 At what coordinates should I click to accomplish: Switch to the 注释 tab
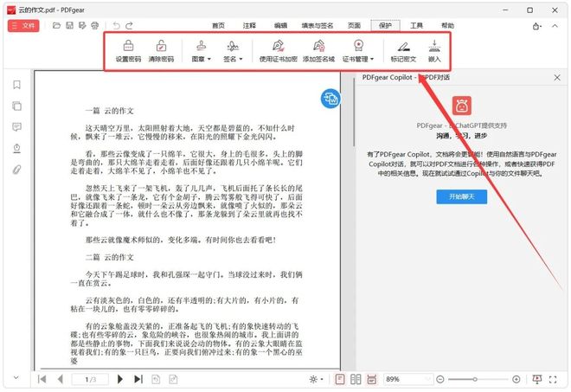(249, 25)
